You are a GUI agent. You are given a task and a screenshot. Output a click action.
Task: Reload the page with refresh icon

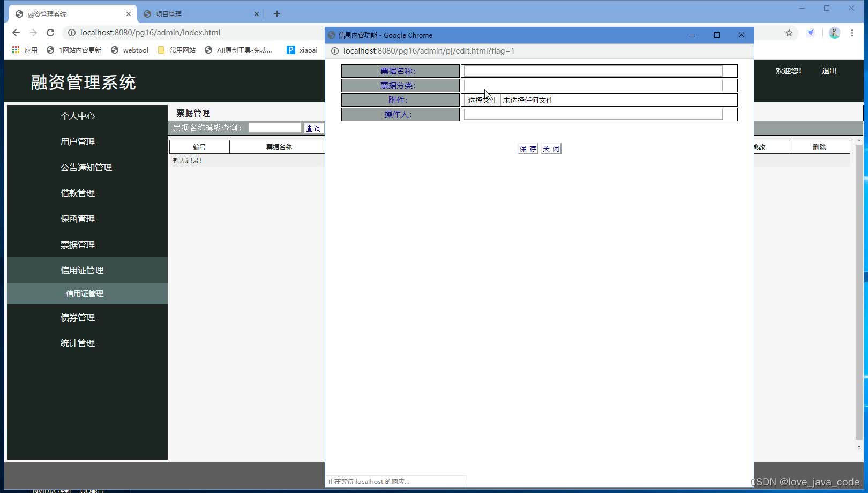point(50,33)
